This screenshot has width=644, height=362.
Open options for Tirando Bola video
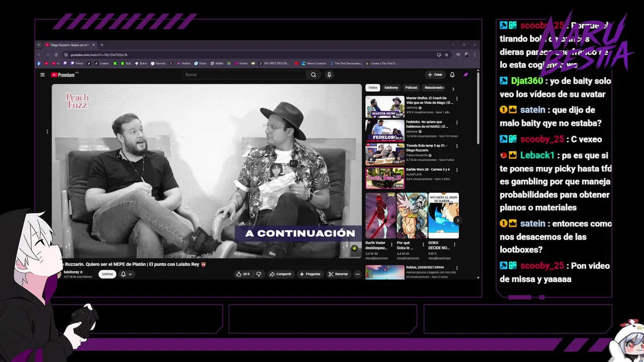(457, 146)
